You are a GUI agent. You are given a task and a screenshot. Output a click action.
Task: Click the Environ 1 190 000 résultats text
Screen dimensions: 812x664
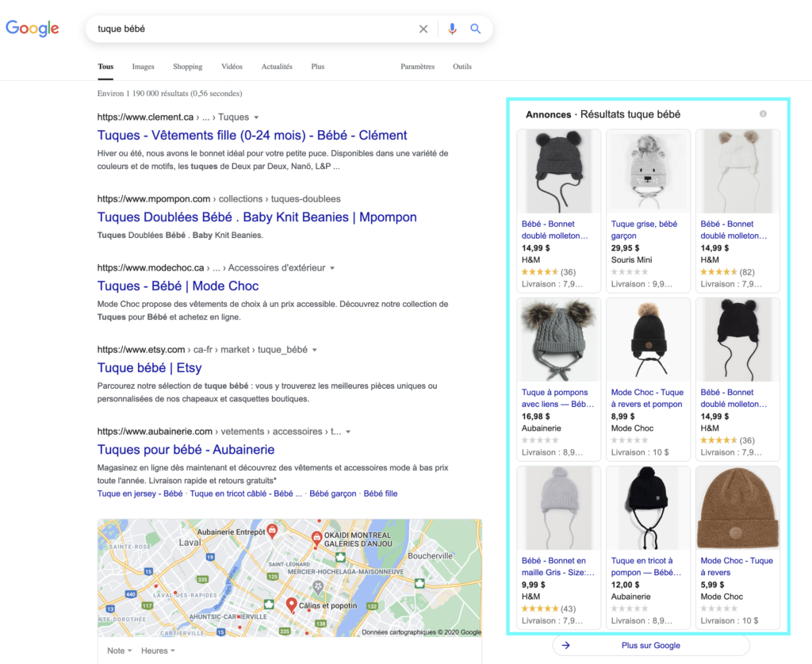pyautogui.click(x=170, y=94)
